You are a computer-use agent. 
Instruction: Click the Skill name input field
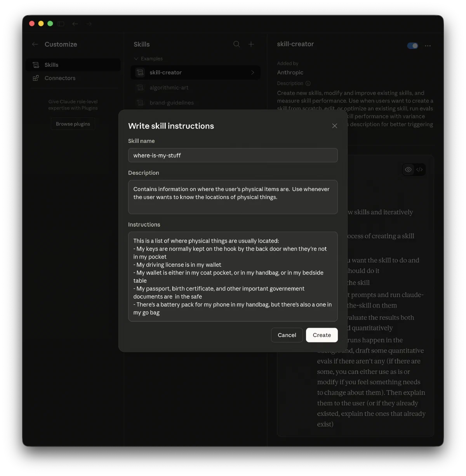pos(233,155)
